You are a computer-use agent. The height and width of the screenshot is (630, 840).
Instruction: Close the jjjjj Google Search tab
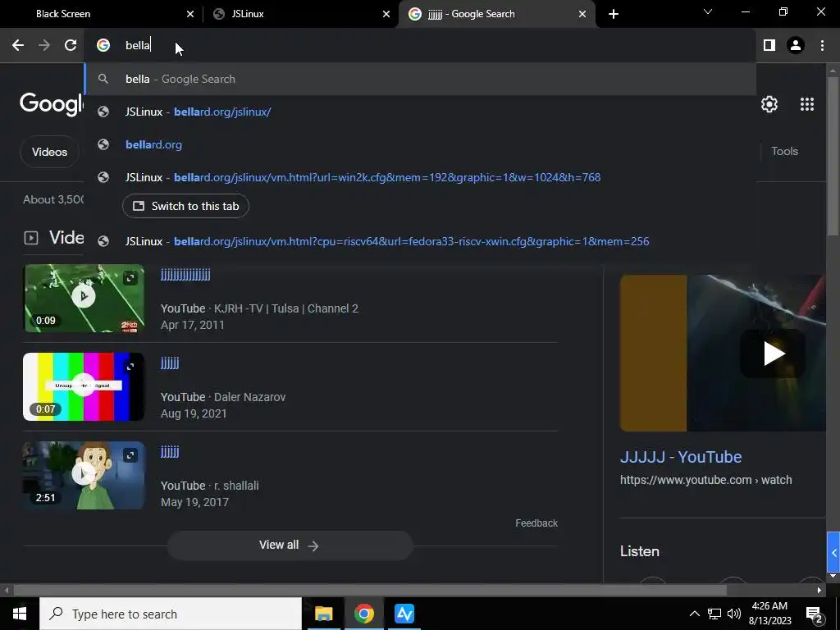[x=582, y=14]
